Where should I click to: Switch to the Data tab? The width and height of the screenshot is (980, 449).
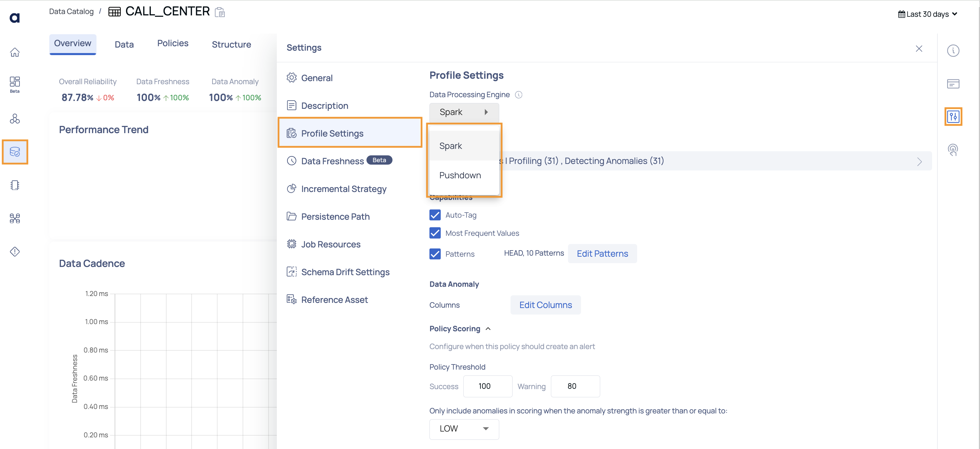point(125,44)
